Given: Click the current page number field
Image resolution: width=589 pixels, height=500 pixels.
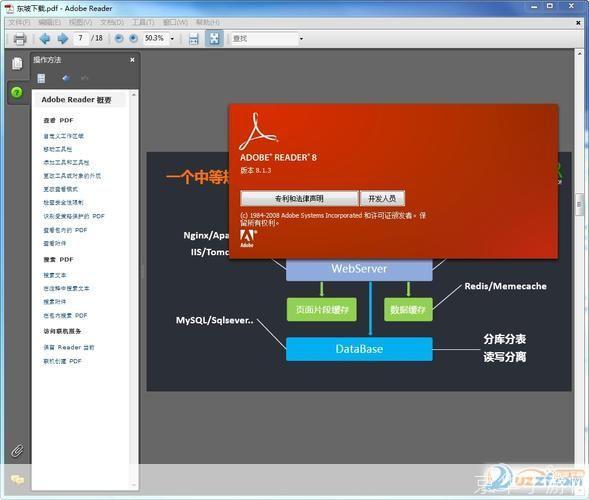Looking at the screenshot, I should [x=80, y=38].
